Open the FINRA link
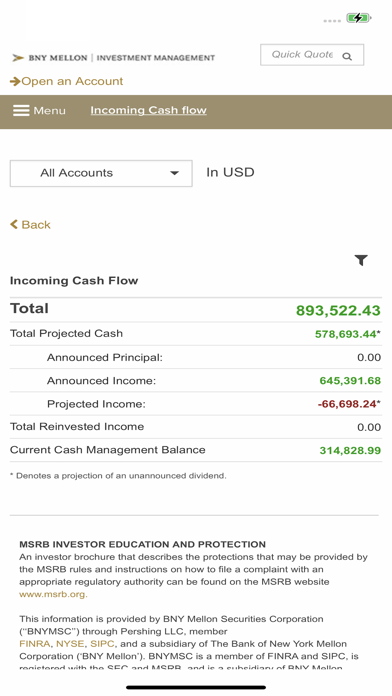The image size is (392, 696). click(x=35, y=644)
